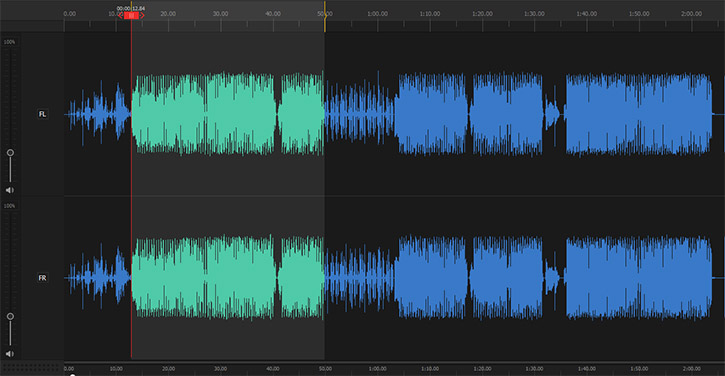Screen dimensions: 725x376
Task: Nudge playhead left with red left arrow
Action: (121, 16)
